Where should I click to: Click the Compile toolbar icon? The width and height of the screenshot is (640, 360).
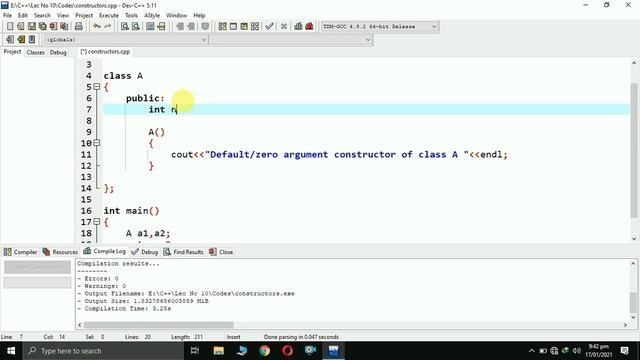pos(222,27)
